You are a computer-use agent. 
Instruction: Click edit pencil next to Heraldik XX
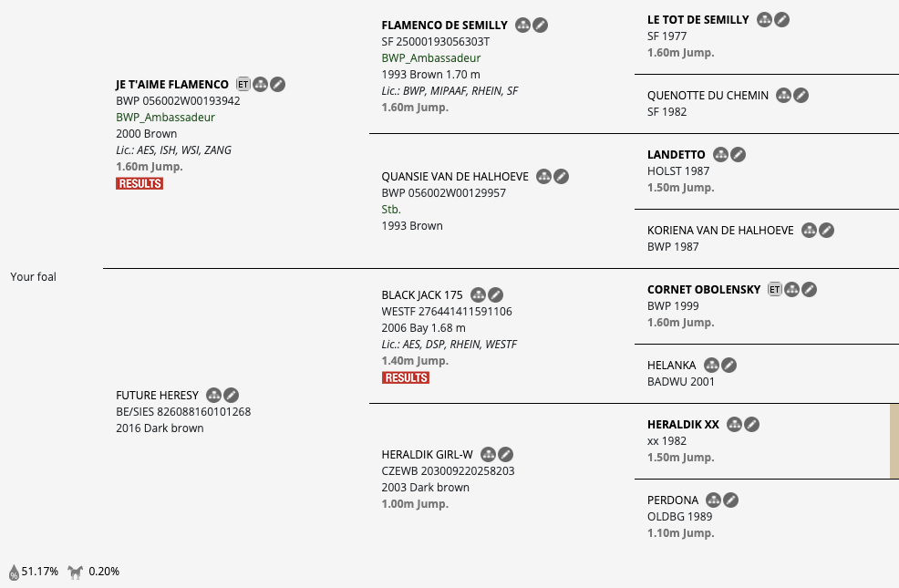[x=752, y=425]
